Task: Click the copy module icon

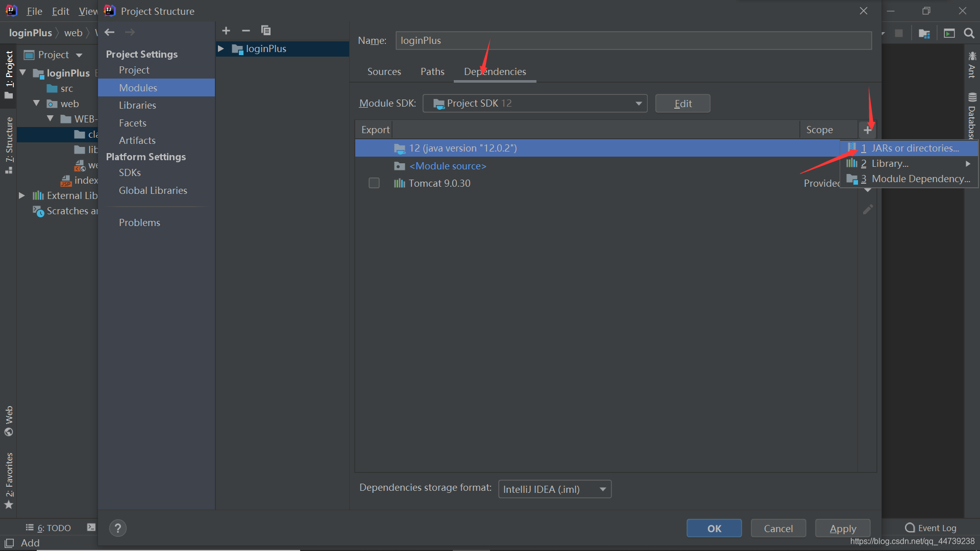Action: pyautogui.click(x=265, y=31)
